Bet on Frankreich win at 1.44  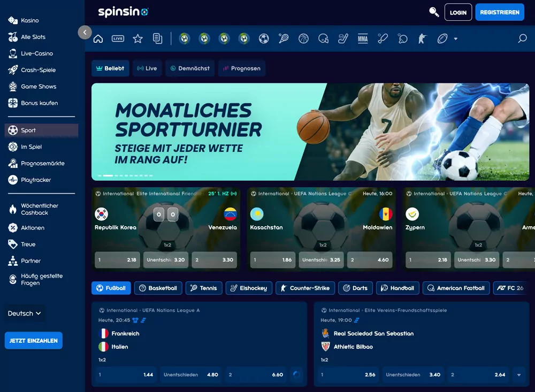(126, 374)
